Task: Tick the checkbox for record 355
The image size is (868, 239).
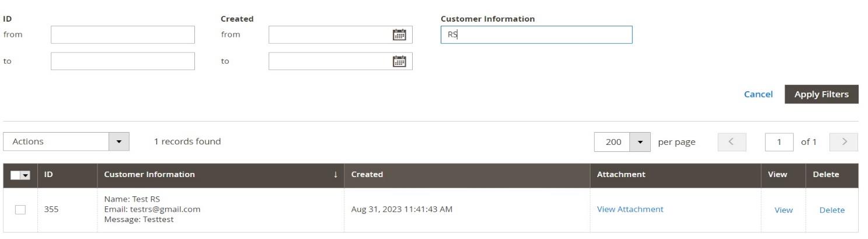Action: click(20, 210)
